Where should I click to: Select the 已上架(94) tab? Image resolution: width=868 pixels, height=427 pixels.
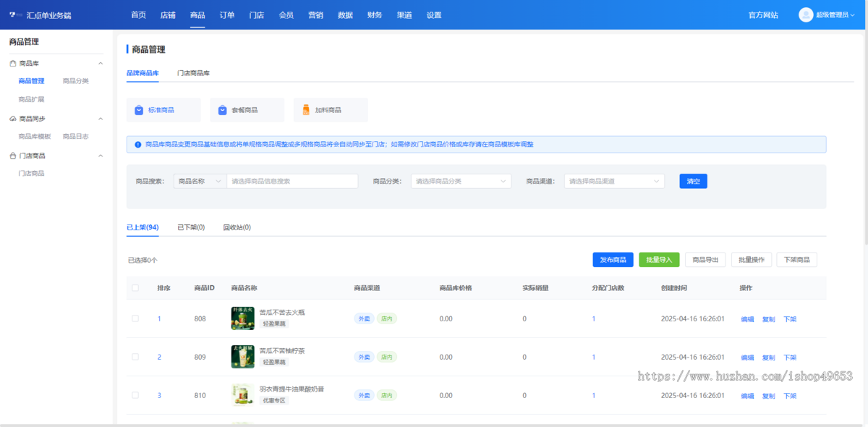click(142, 227)
